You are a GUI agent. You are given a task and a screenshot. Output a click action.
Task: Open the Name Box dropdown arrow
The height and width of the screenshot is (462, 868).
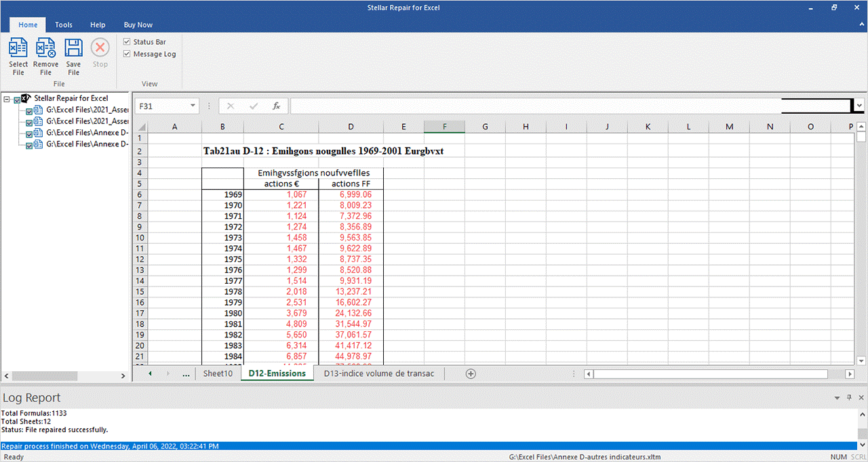pyautogui.click(x=193, y=106)
